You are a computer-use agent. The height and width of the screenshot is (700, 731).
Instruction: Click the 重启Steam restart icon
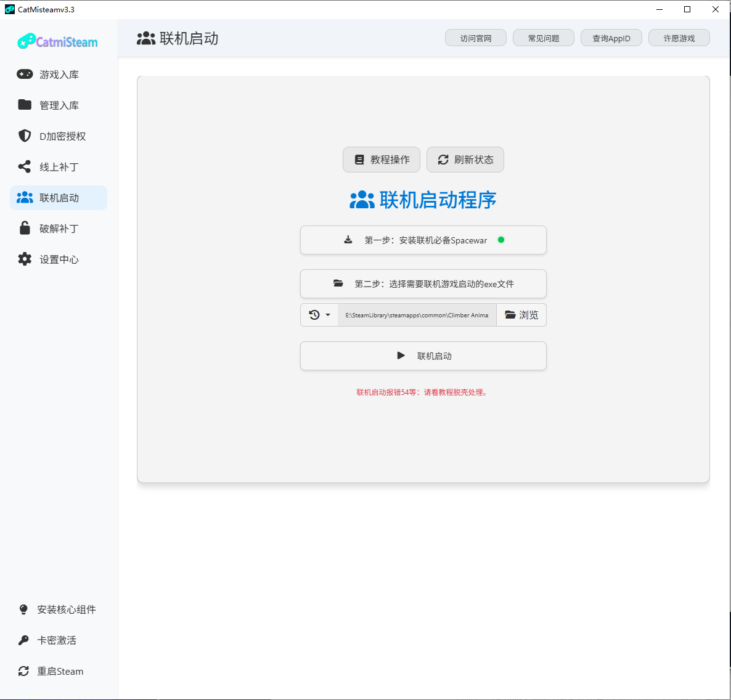[23, 671]
